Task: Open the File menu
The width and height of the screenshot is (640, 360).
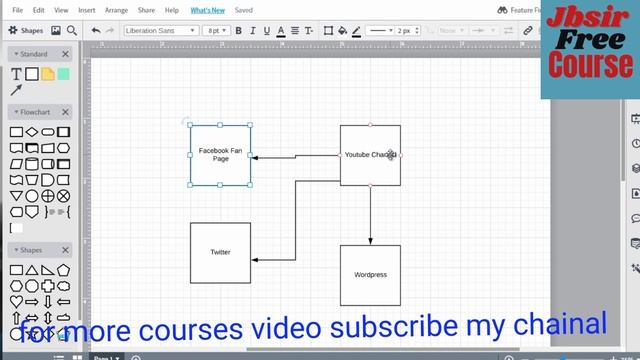Action: (18, 10)
